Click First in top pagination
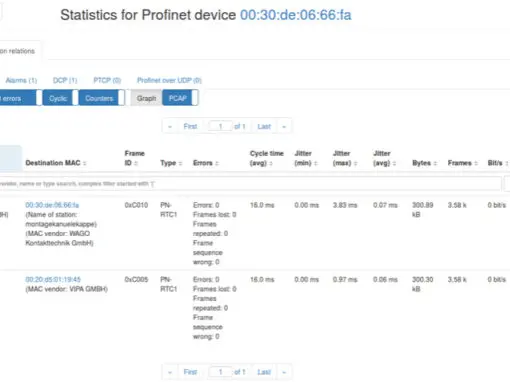This screenshot has height=382, width=510. [190, 127]
